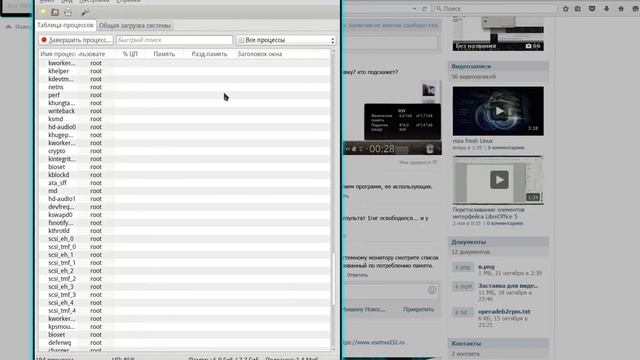Click the printer-like third toolbar icon
Viewport: 640px width, 360px height.
coord(68,12)
